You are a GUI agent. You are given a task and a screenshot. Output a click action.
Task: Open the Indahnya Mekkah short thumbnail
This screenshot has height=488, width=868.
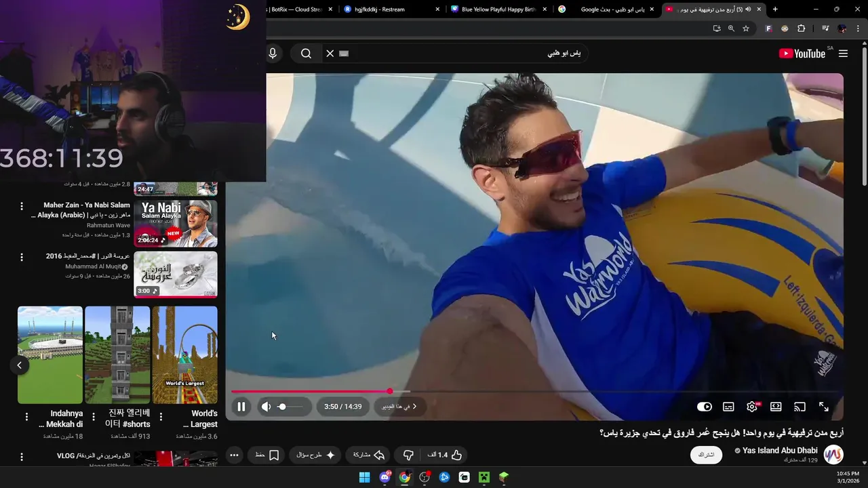pos(50,354)
